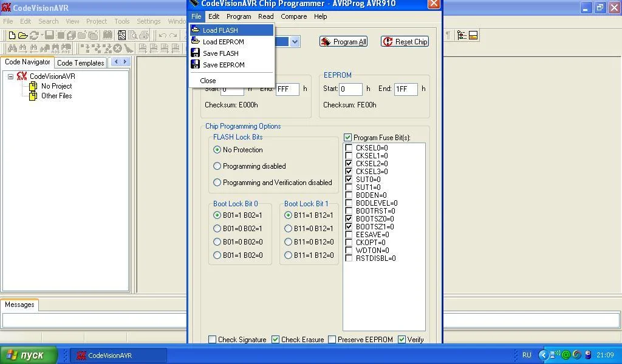622x364 pixels.
Task: Select Programming and Verification disabled option
Action: pos(217,183)
